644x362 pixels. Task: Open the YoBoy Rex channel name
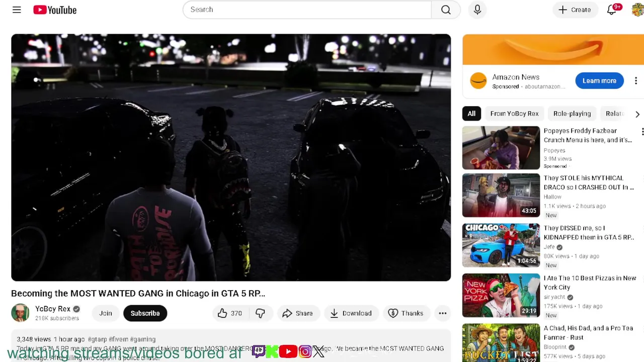pyautogui.click(x=53, y=309)
